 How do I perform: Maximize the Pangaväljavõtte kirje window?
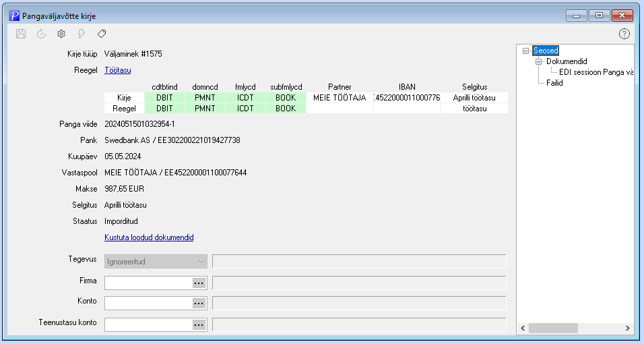point(600,16)
